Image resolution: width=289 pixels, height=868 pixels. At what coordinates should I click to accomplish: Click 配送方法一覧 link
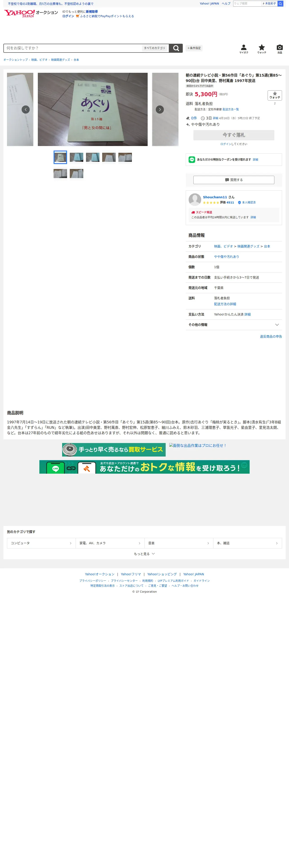pos(230,110)
